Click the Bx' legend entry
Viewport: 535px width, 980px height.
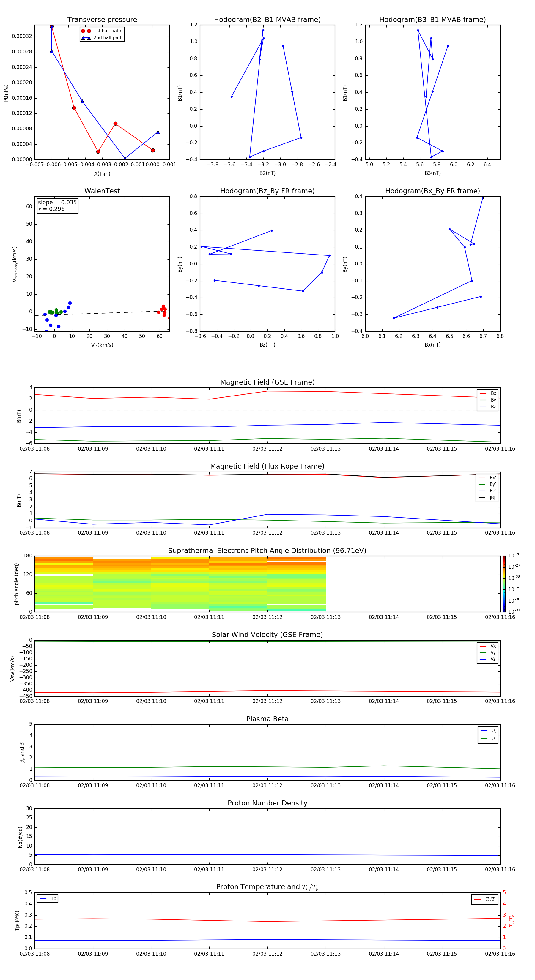coord(487,478)
